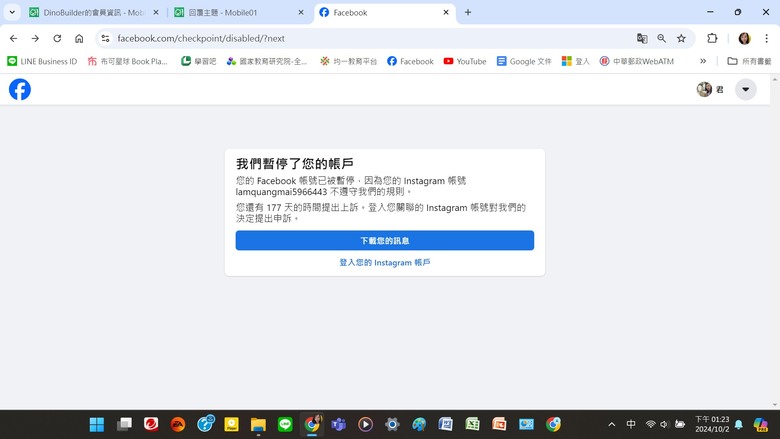Open the 學習吧 bookmark
Viewport: 780px width, 439px height.
click(x=198, y=61)
